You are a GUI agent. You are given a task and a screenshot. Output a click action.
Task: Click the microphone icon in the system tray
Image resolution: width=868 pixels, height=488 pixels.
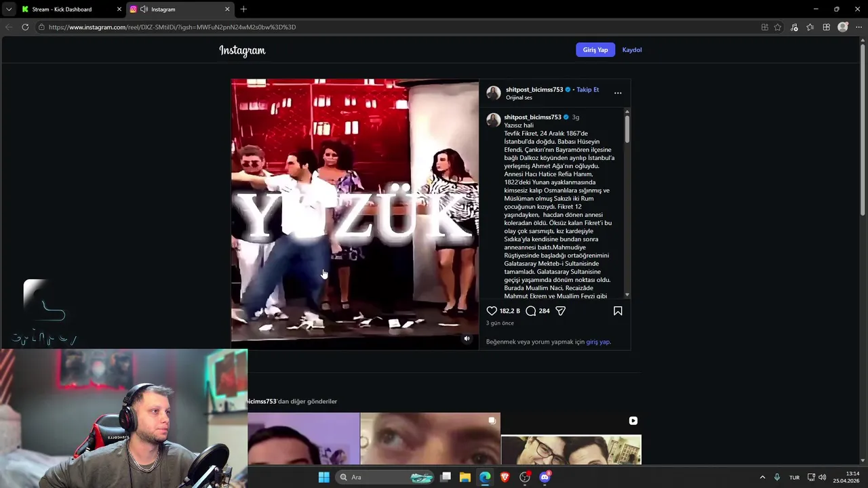point(777,477)
